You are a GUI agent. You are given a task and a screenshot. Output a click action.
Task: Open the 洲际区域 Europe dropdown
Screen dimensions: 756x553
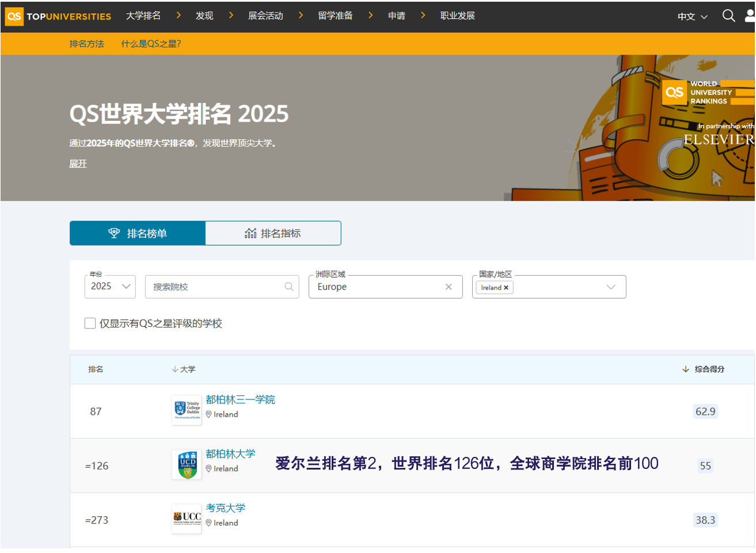386,287
